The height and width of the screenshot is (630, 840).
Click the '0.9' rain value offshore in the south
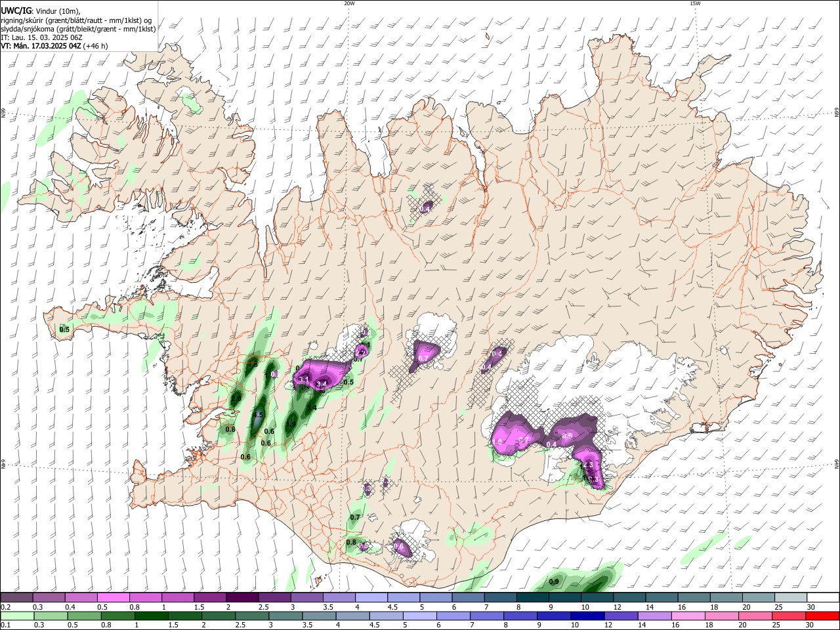[x=554, y=581]
